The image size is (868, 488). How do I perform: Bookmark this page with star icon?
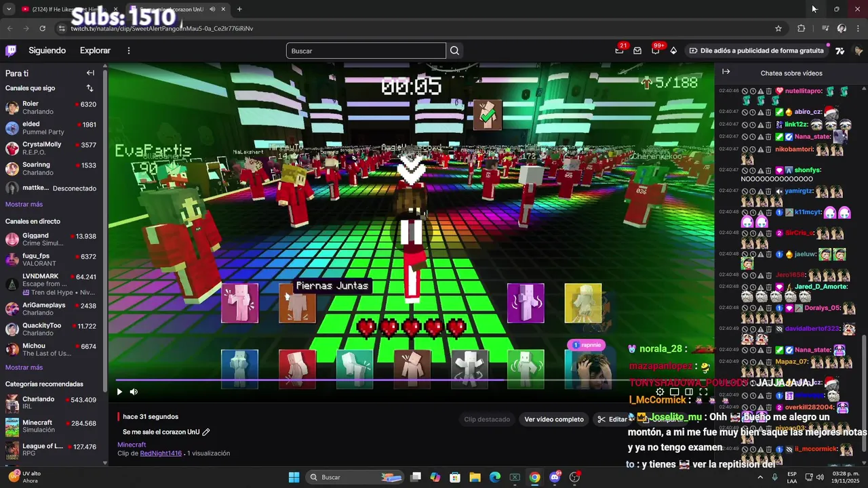778,28
